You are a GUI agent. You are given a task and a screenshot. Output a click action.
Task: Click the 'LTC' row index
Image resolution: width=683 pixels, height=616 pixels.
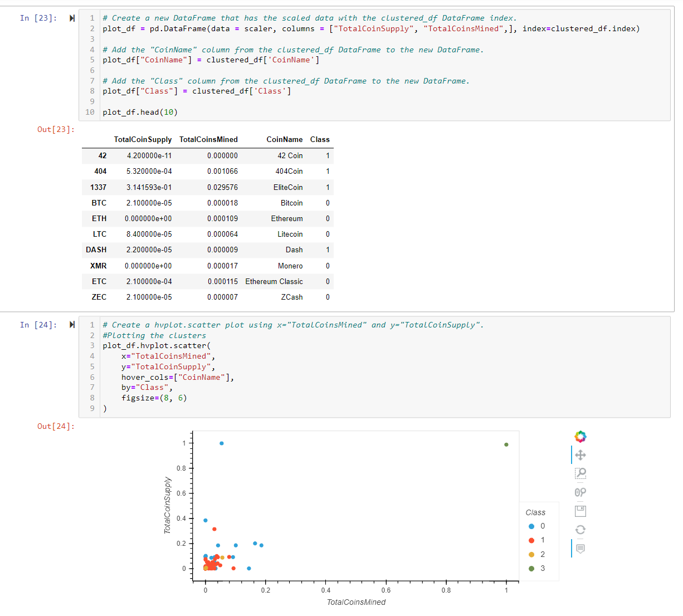pos(100,234)
